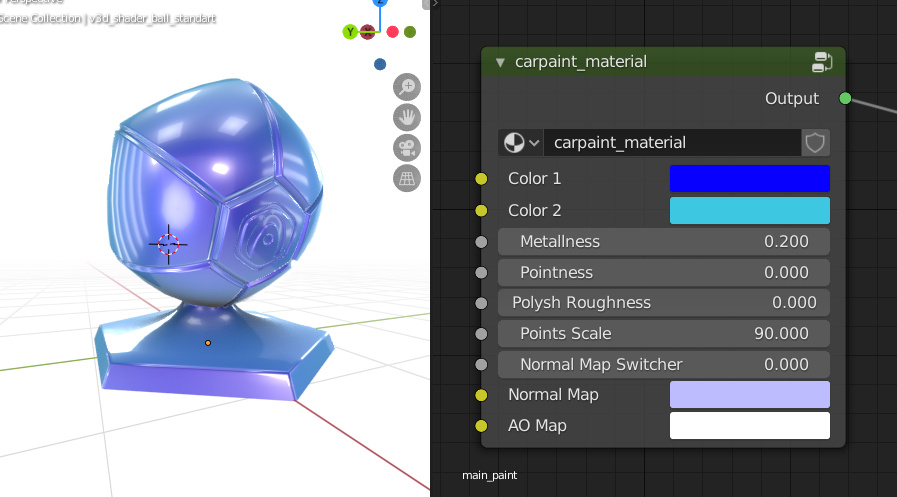Open the node group browse dropdown
The image size is (897, 497).
[520, 142]
